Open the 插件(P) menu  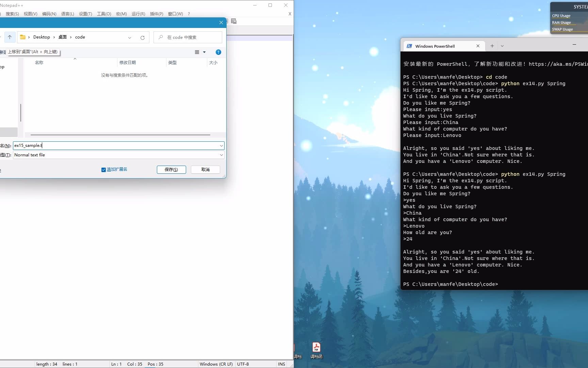(x=157, y=14)
